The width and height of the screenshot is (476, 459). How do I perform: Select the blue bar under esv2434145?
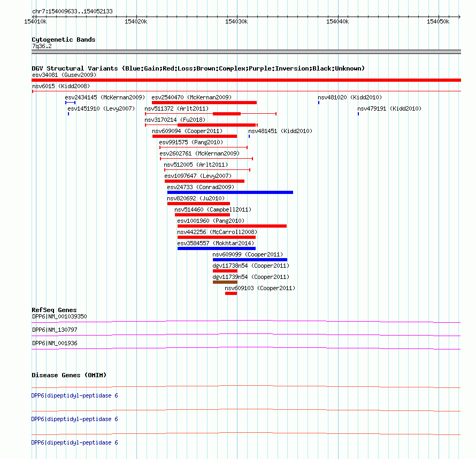71,103
